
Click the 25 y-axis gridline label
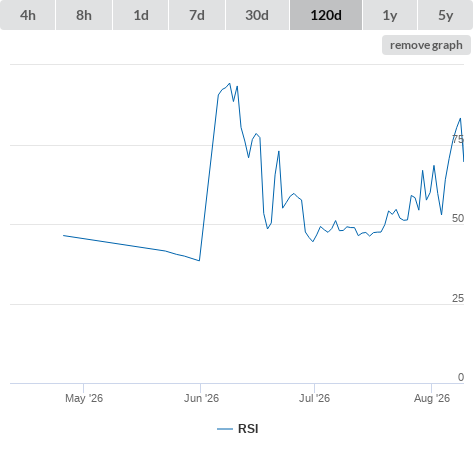click(458, 298)
